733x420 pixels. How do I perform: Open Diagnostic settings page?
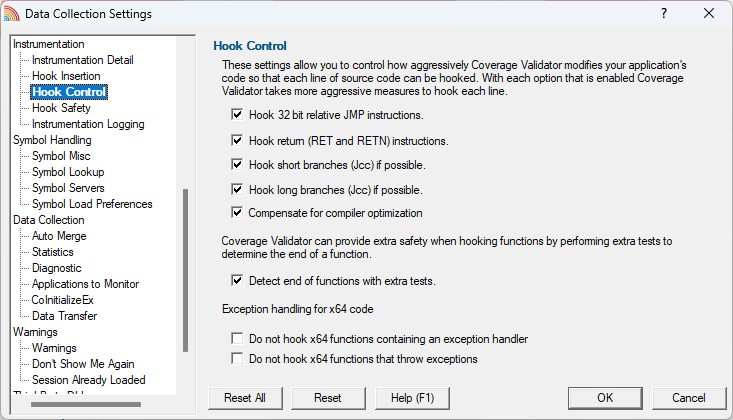pyautogui.click(x=57, y=268)
